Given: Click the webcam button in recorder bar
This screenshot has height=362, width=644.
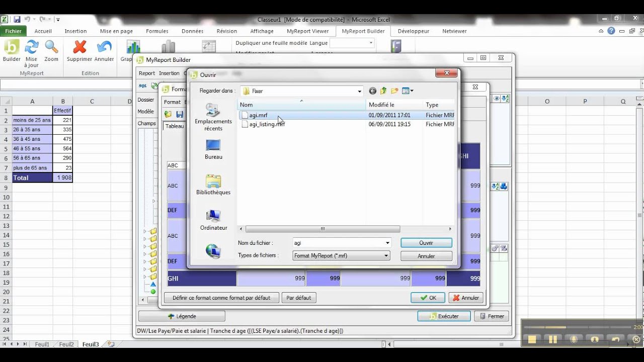Looking at the screenshot, I should point(595,339).
